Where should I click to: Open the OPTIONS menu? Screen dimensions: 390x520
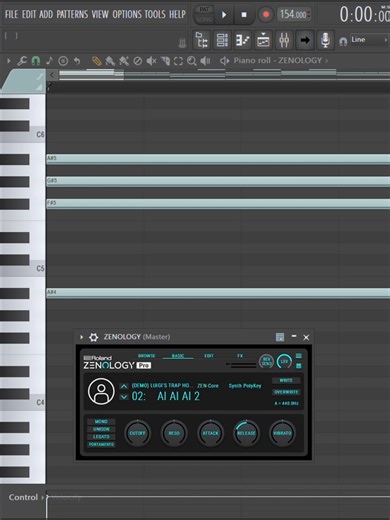point(127,14)
